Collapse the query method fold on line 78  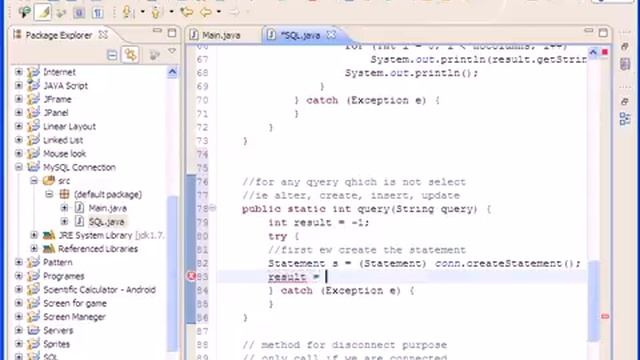(x=213, y=208)
